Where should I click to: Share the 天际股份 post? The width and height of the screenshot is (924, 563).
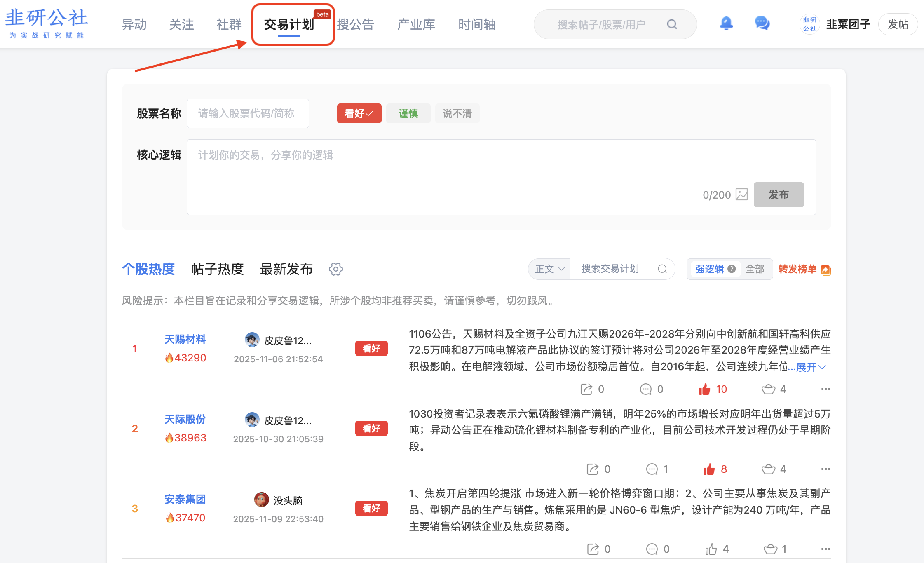pyautogui.click(x=593, y=469)
